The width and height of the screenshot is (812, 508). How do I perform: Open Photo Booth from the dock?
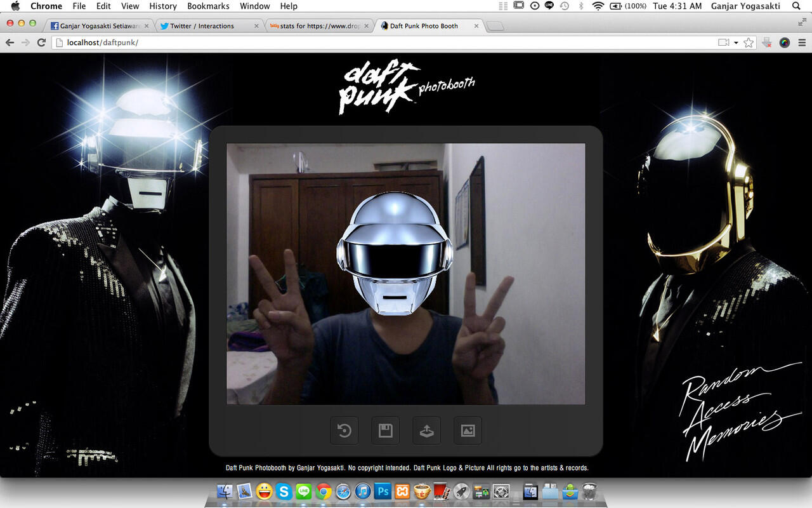pyautogui.click(x=442, y=491)
